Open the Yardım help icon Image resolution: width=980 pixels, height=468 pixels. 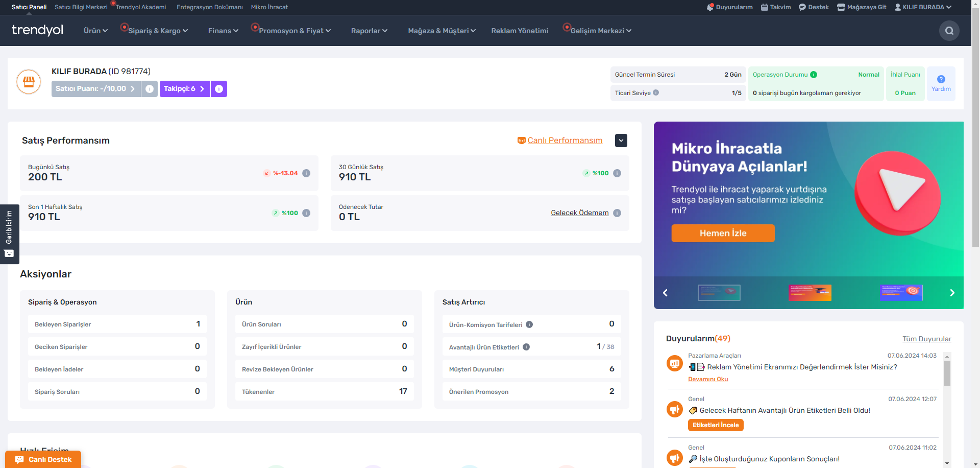tap(941, 83)
